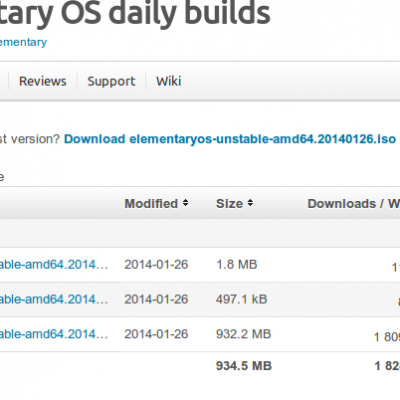This screenshot has width=400, height=400.
Task: Select the 2014-01-26 date in 1.8 MB row
Action: 156,265
